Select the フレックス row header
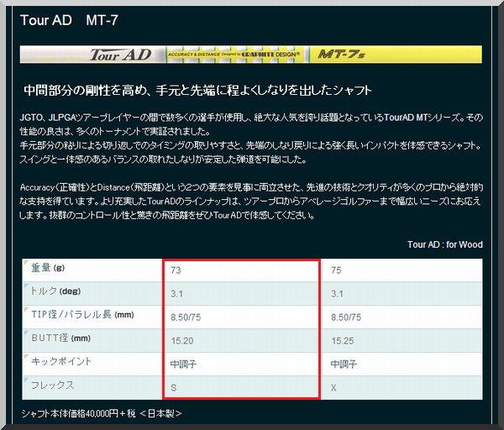 (x=92, y=387)
